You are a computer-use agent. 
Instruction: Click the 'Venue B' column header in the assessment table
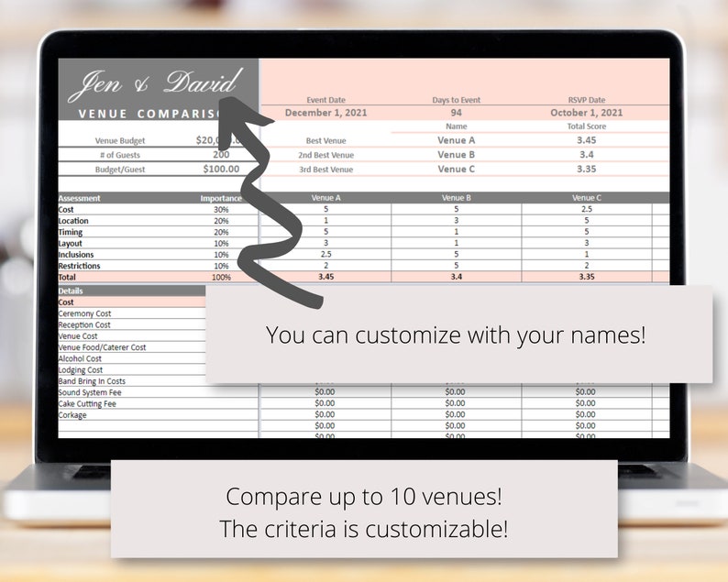(x=457, y=198)
